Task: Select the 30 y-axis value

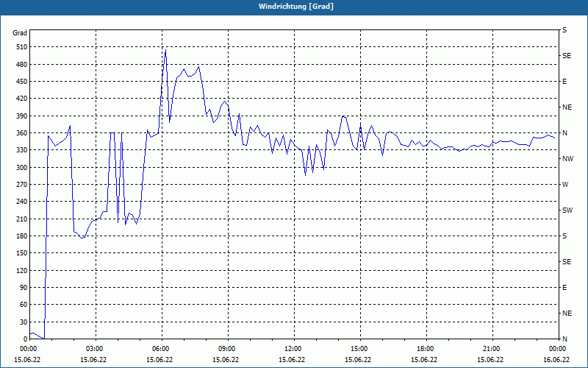Action: [x=24, y=322]
